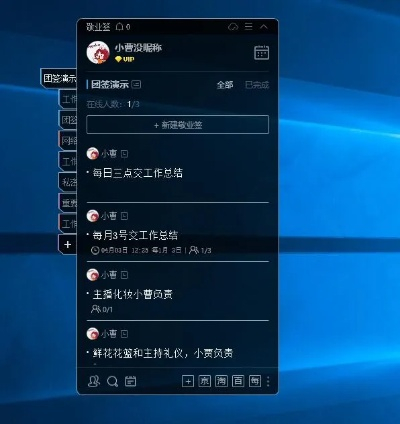The image size is (400, 424).
Task: Open the 每 shortcut icon
Action: (x=255, y=381)
